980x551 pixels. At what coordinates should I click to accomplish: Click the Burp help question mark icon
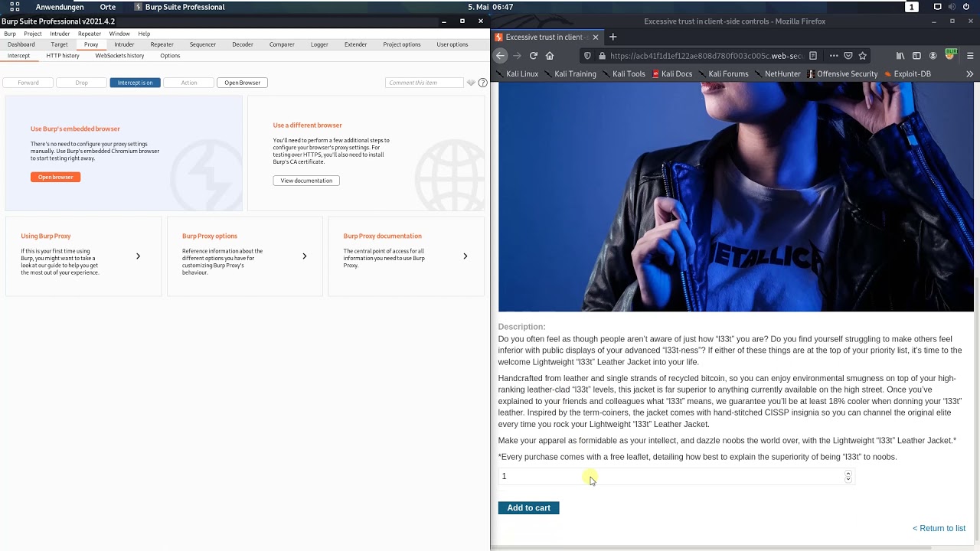coord(483,83)
